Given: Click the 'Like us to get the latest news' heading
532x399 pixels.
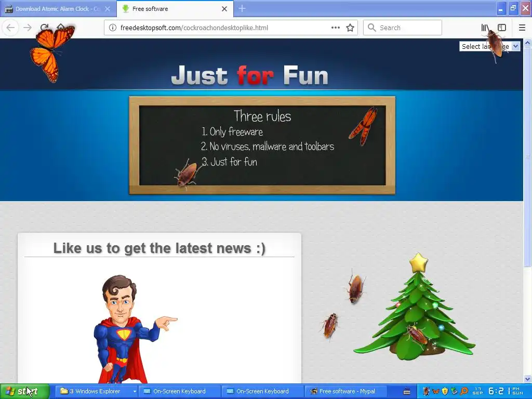Looking at the screenshot, I should (159, 248).
